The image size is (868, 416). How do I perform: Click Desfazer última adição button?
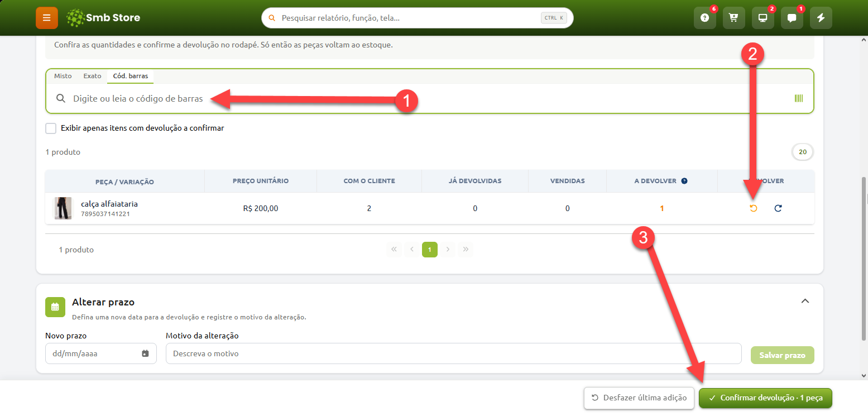coord(639,398)
